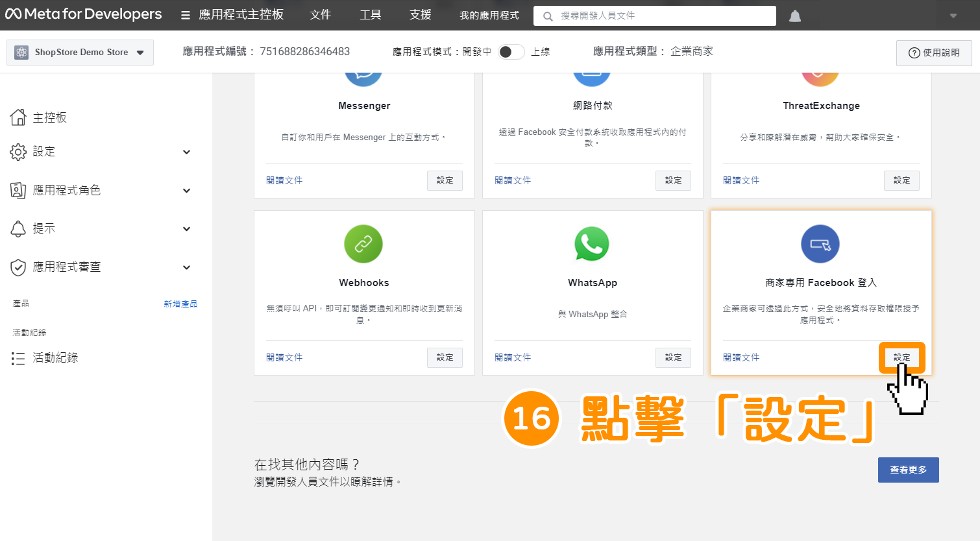Click the Webhooks green link icon
Image resolution: width=980 pixels, height=541 pixels.
(x=363, y=244)
